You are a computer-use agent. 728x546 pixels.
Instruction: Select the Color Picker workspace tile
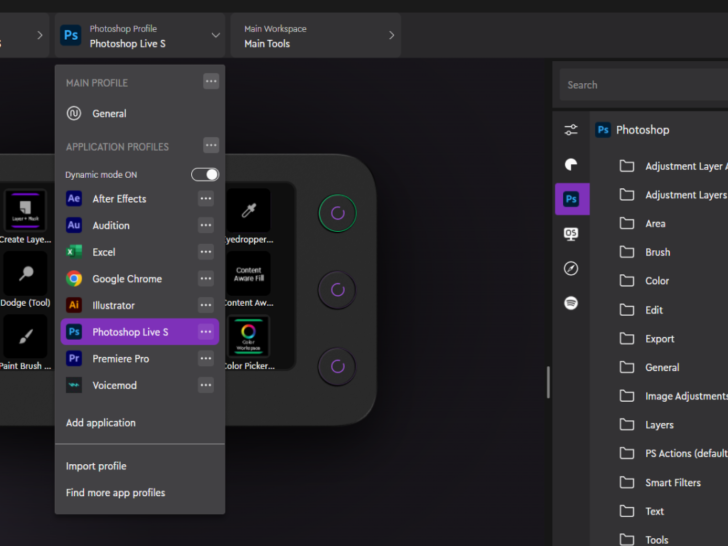click(248, 337)
